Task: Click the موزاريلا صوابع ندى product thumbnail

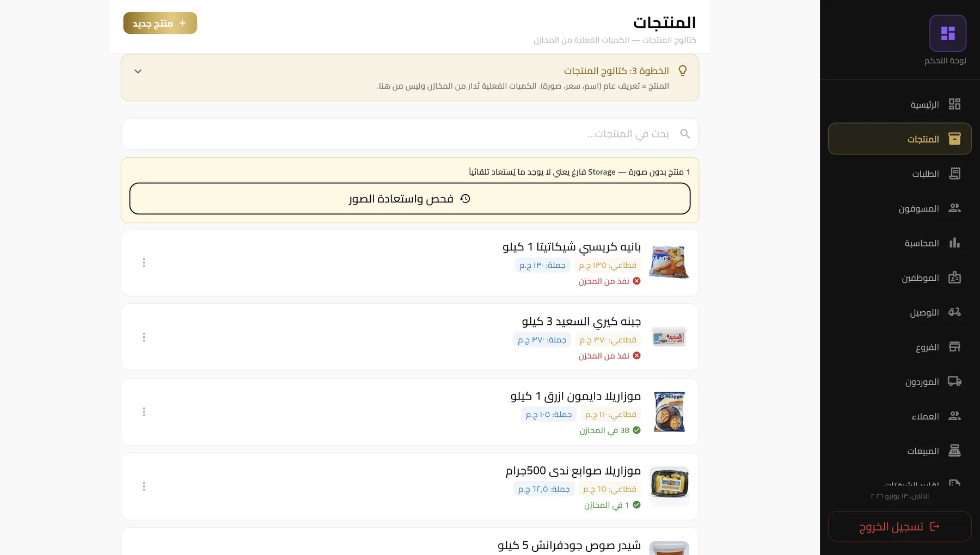Action: pyautogui.click(x=669, y=486)
